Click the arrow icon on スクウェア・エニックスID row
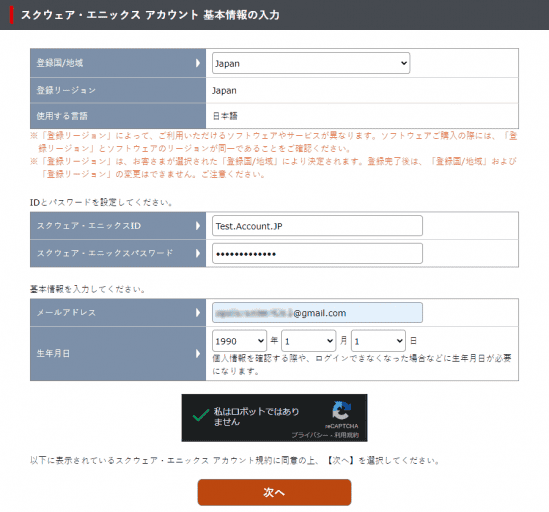 click(x=198, y=226)
